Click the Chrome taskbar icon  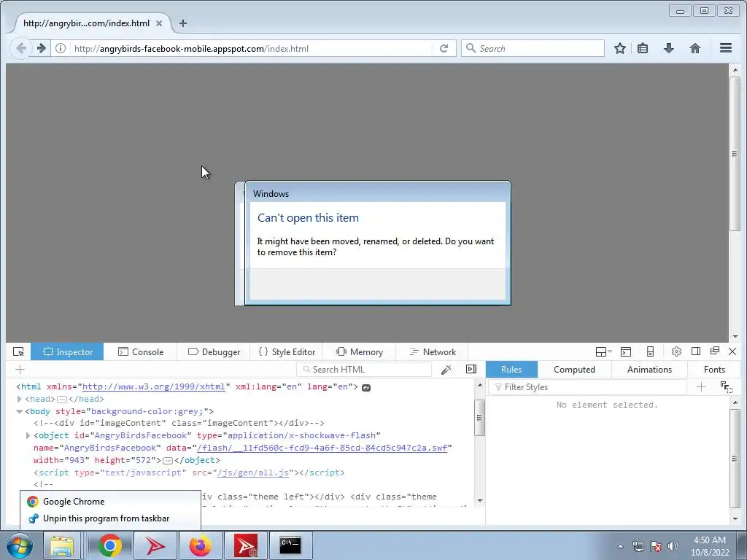tap(110, 545)
